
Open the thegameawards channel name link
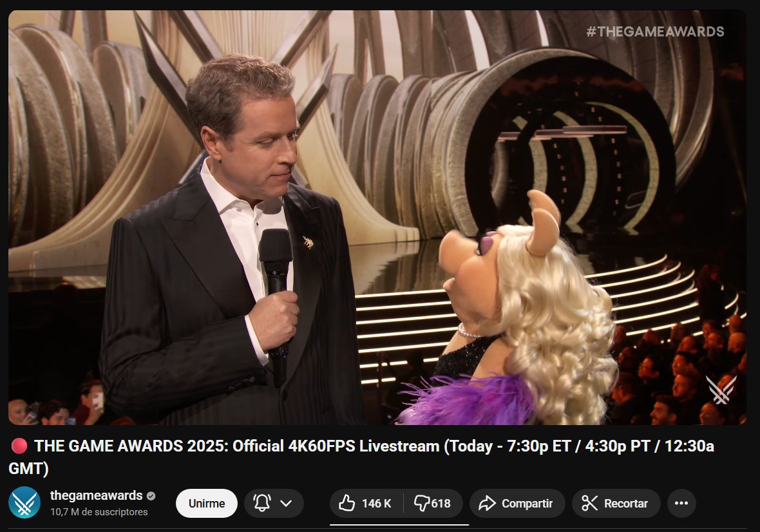coord(96,496)
